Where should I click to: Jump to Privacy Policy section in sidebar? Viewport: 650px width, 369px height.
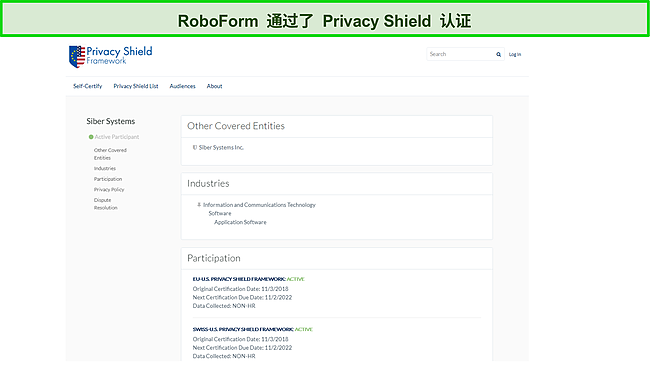pos(109,189)
